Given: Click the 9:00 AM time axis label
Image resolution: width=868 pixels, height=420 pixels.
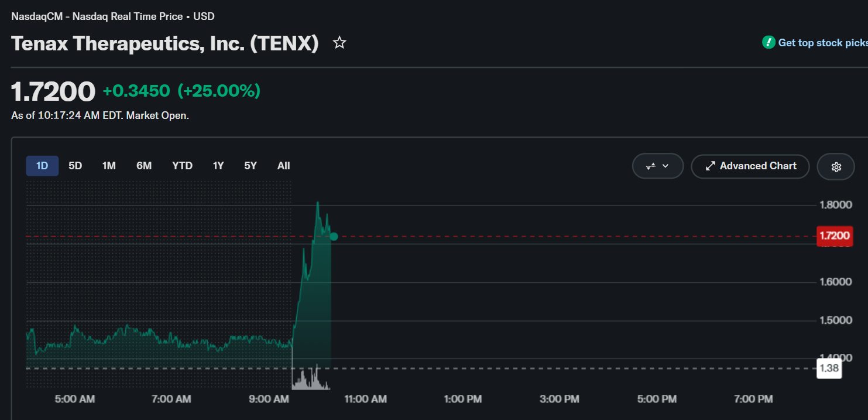Looking at the screenshot, I should coord(269,399).
